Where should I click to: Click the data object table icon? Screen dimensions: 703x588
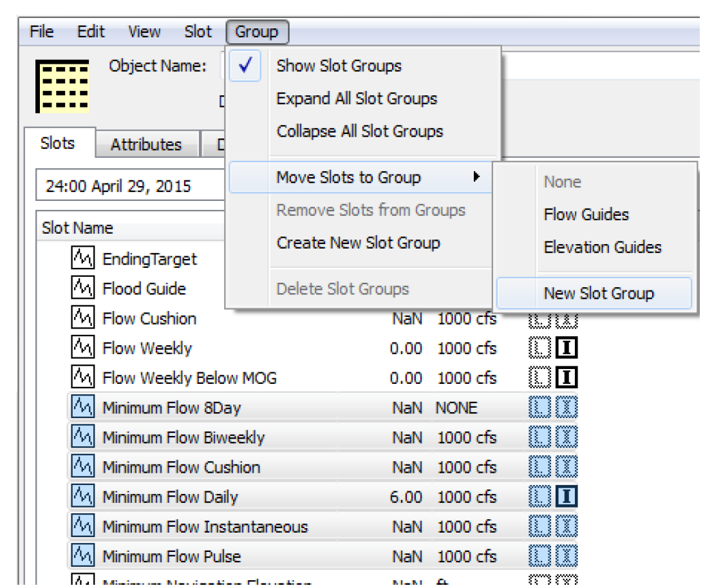(x=62, y=87)
